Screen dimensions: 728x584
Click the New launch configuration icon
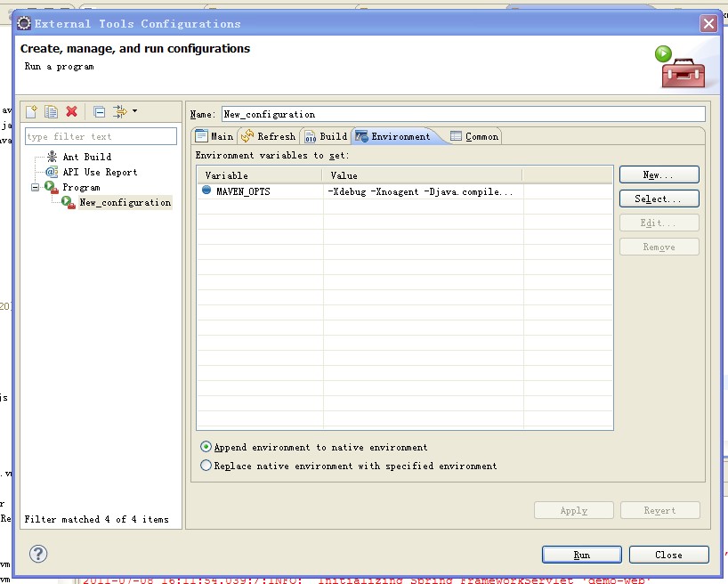pyautogui.click(x=32, y=111)
